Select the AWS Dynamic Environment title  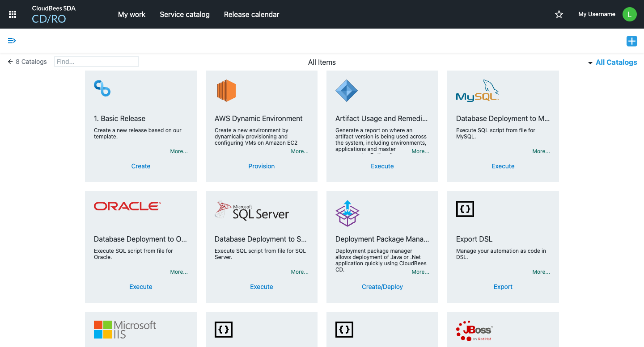[258, 118]
